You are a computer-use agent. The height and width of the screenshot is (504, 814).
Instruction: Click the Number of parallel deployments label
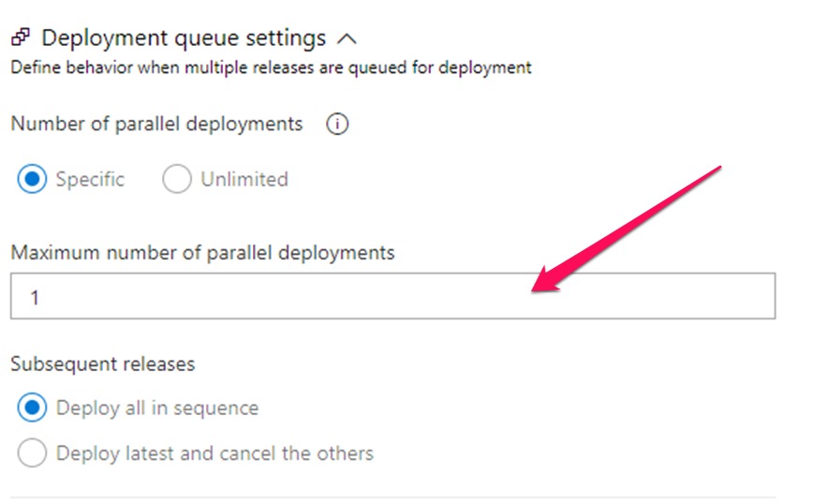coord(156,124)
